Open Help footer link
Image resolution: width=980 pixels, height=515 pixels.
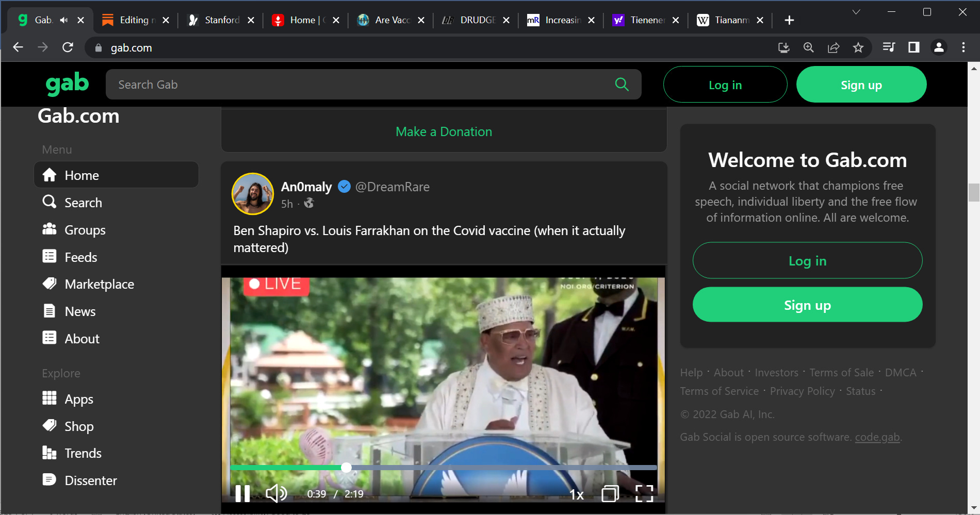691,373
